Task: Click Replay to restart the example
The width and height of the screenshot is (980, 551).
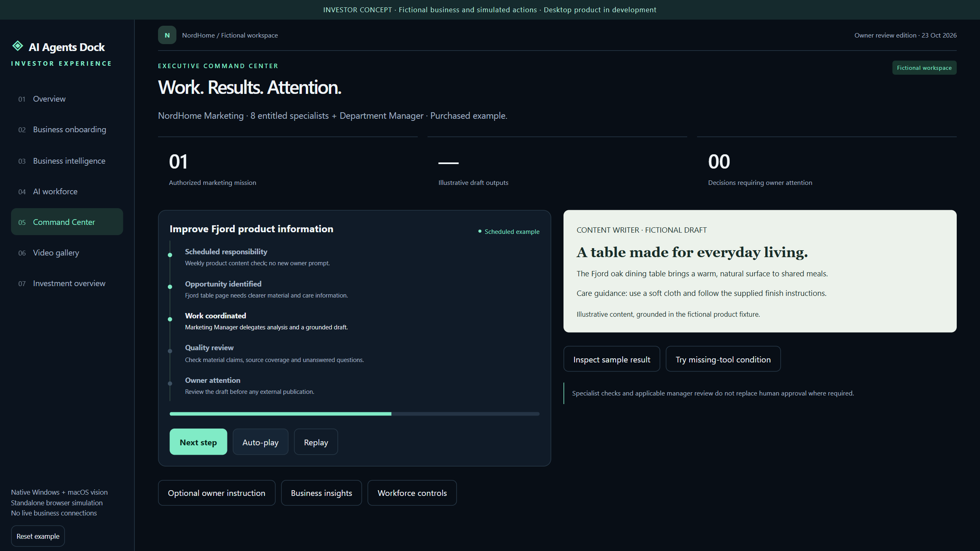Action: (x=316, y=442)
